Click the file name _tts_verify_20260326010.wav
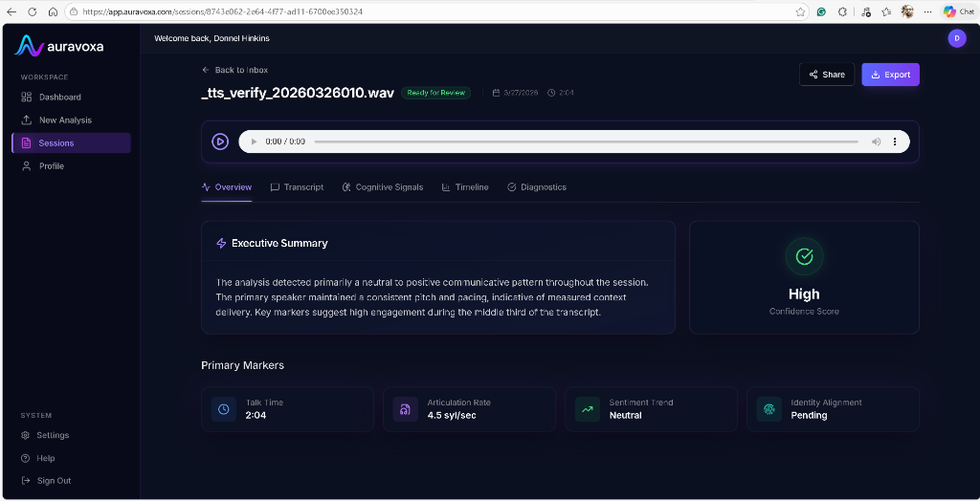Viewport: 980px width, 501px height. 298,93
